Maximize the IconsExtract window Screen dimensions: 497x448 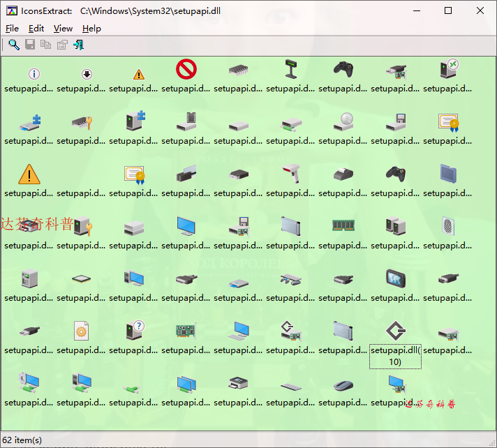(448, 10)
